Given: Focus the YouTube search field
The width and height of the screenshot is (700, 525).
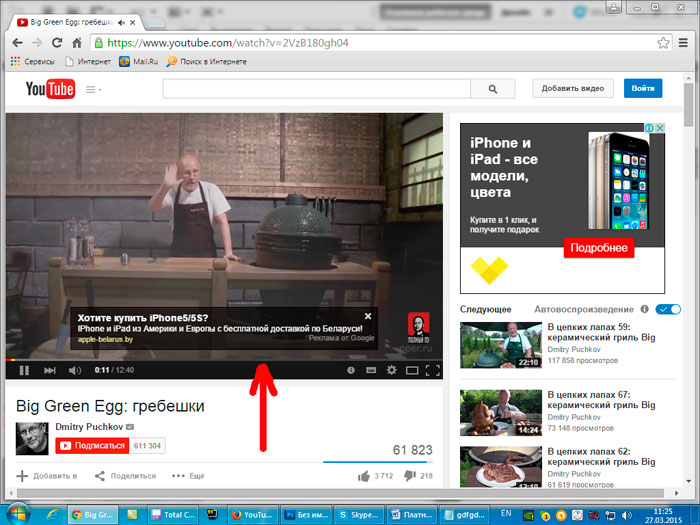Looking at the screenshot, I should (317, 89).
